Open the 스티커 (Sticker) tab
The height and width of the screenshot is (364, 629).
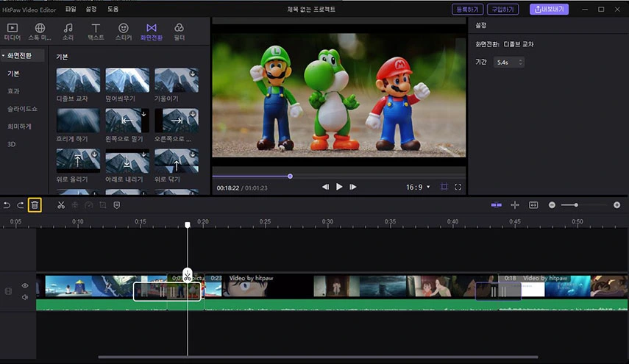click(x=123, y=32)
